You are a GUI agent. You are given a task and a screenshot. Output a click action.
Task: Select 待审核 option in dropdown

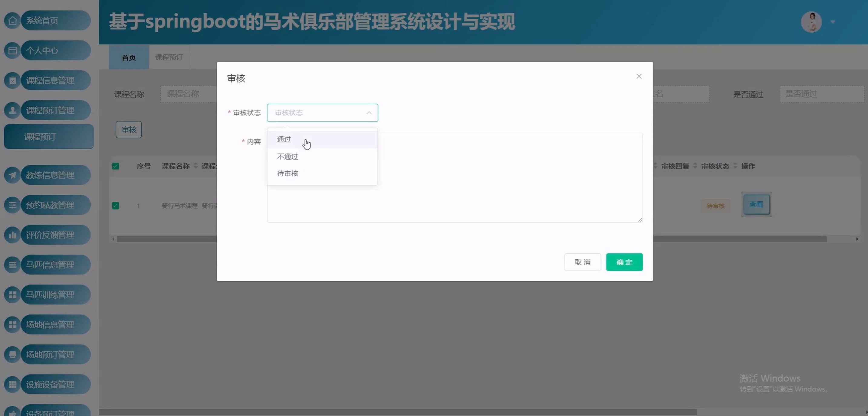click(288, 173)
